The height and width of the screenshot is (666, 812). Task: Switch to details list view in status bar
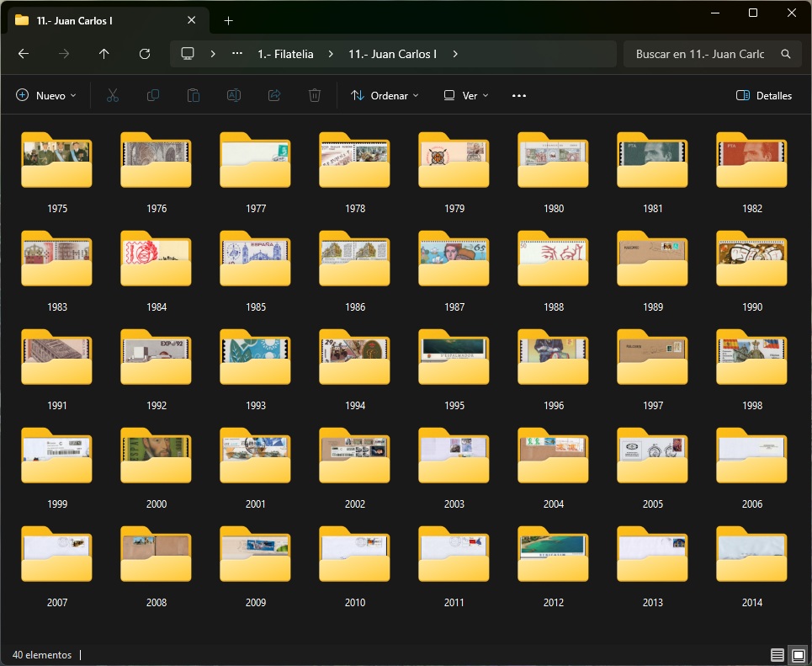coord(777,654)
